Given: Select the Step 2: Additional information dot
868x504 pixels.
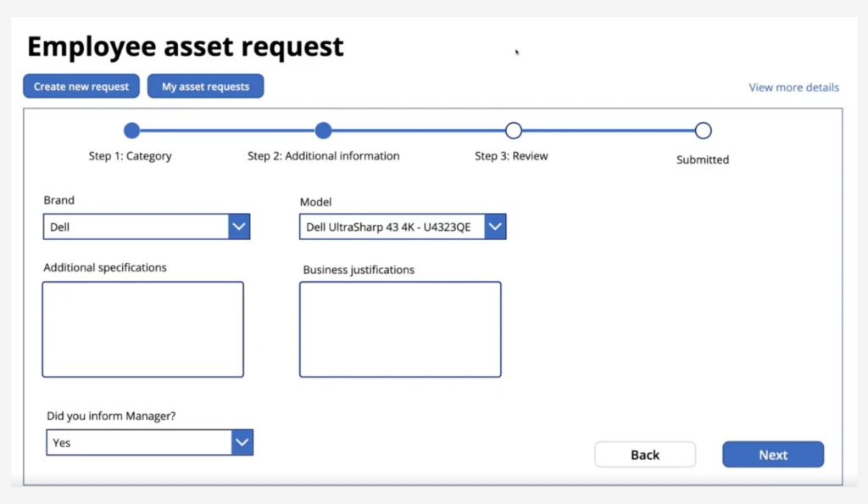Looking at the screenshot, I should [x=323, y=131].
